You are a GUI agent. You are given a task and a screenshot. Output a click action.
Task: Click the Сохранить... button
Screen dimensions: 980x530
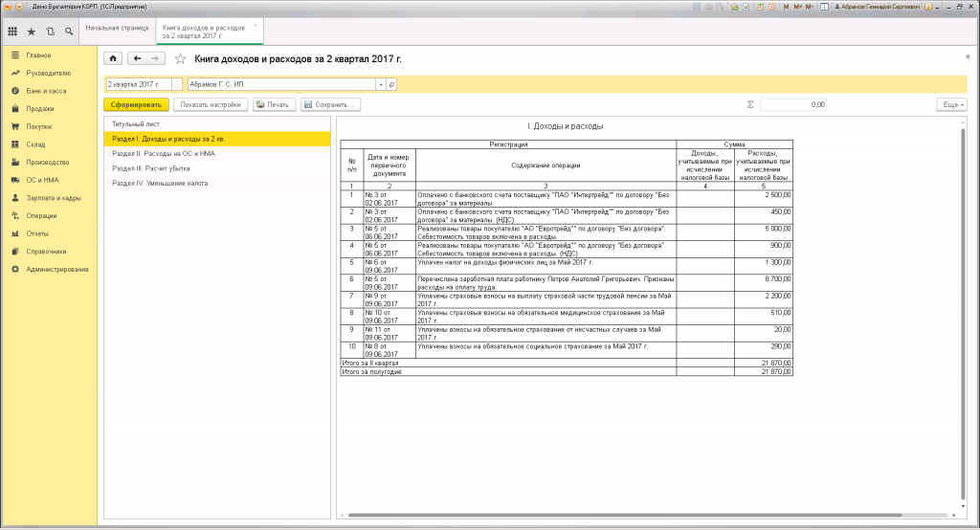(330, 105)
